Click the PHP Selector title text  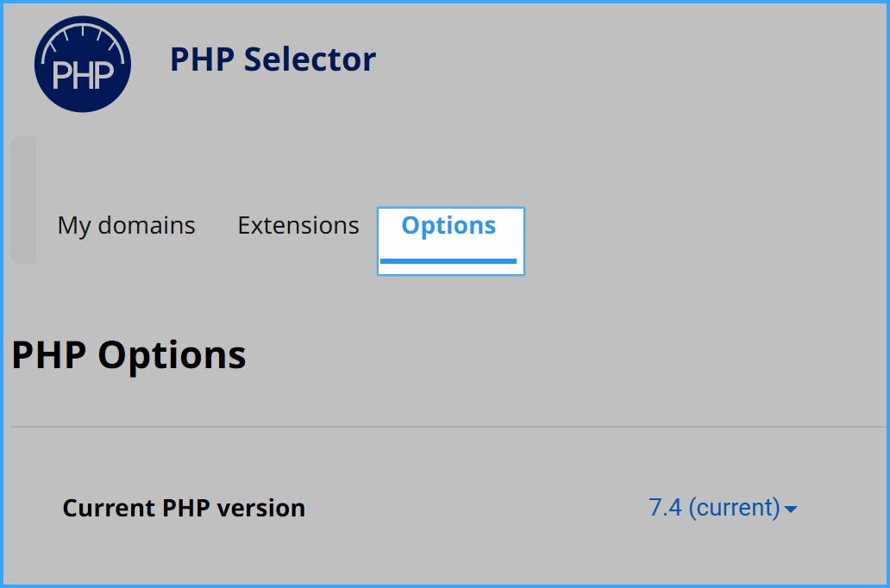[273, 59]
